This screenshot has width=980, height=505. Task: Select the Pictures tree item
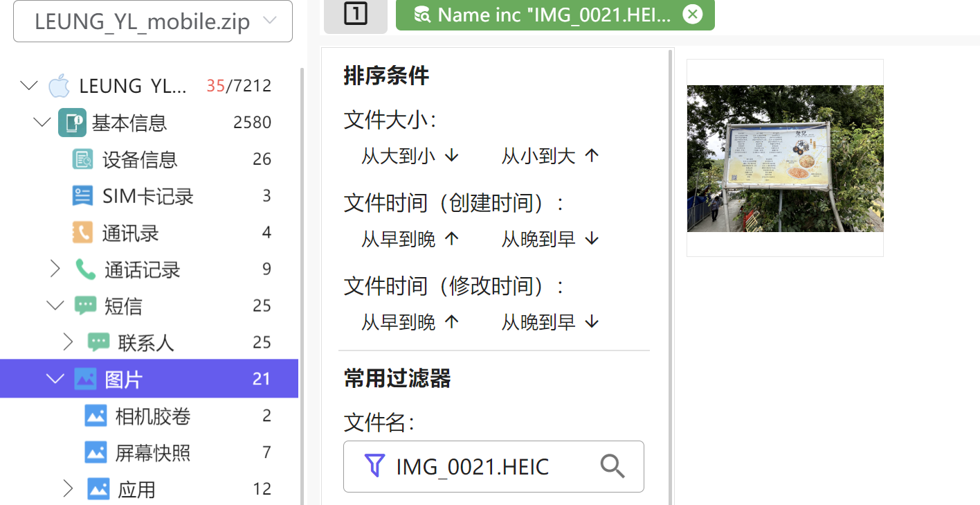click(x=125, y=379)
